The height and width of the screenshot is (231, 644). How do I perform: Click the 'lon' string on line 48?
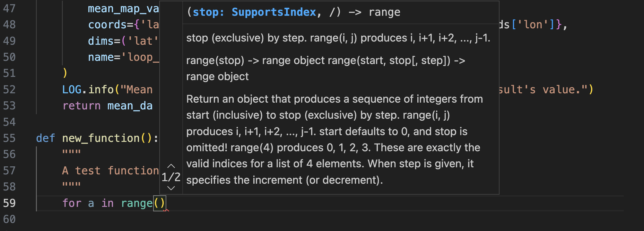533,24
